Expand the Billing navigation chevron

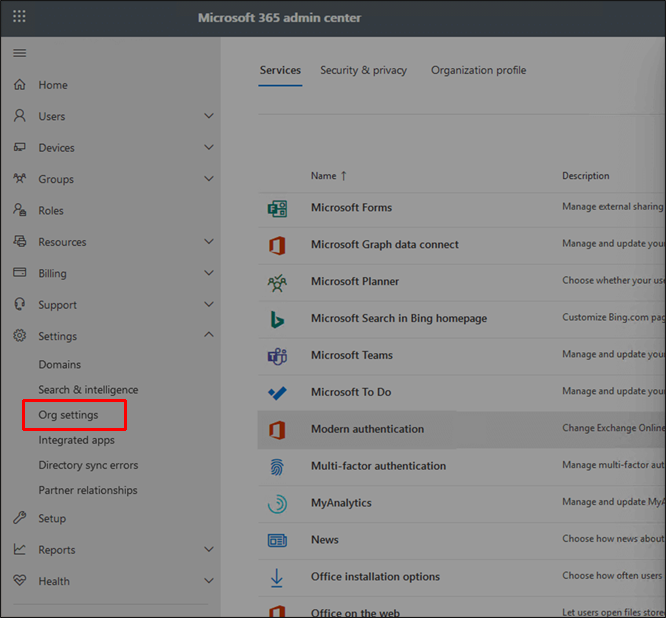209,273
